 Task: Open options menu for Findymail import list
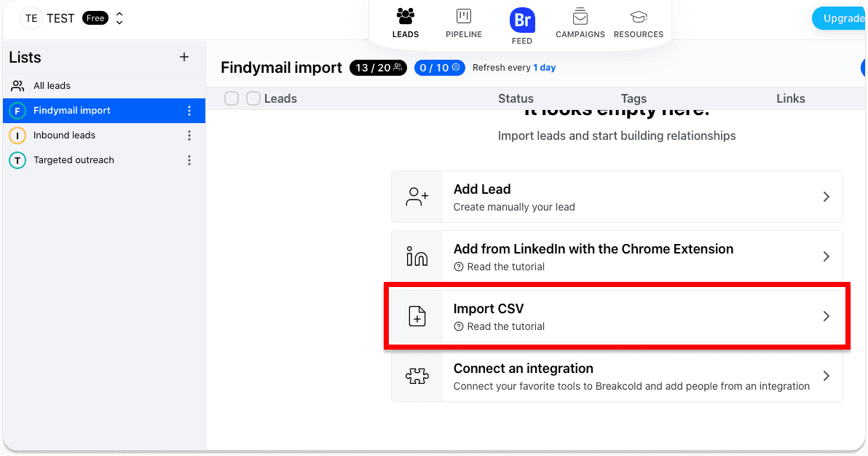[189, 111]
